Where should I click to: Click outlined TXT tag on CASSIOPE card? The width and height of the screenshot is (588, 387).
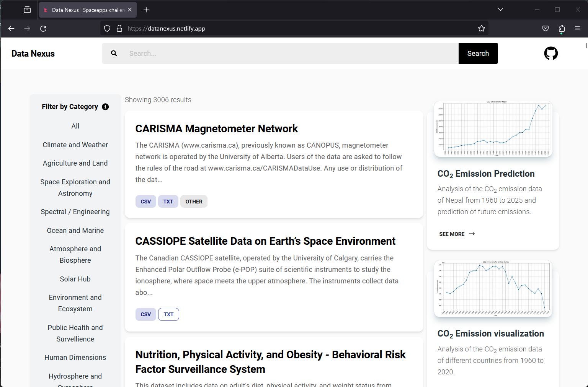coord(168,314)
